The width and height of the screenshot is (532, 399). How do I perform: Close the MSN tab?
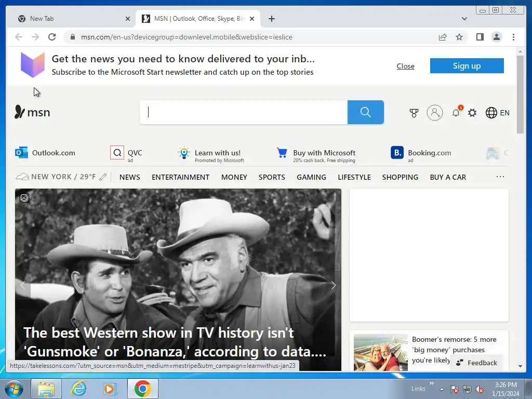coord(252,19)
